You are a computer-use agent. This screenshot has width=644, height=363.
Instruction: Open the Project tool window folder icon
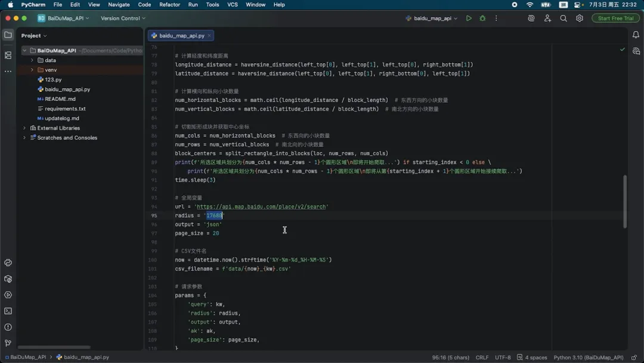coord(8,35)
